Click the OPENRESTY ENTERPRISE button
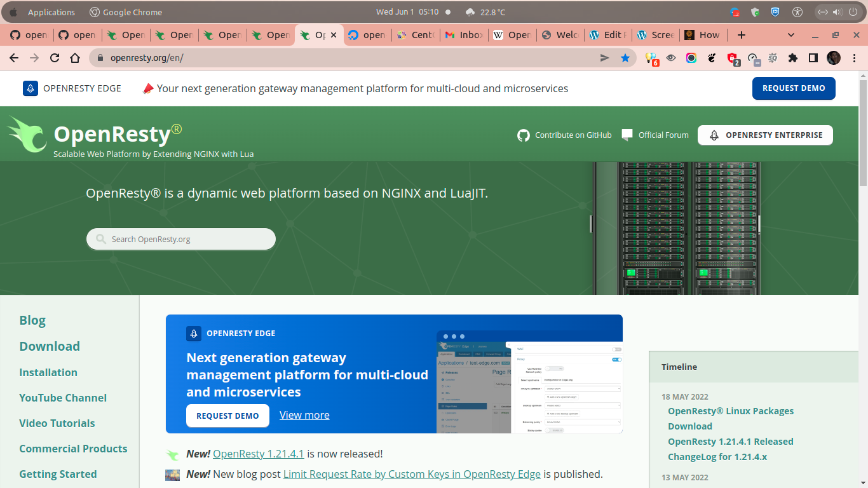This screenshot has height=488, width=868. (x=765, y=135)
